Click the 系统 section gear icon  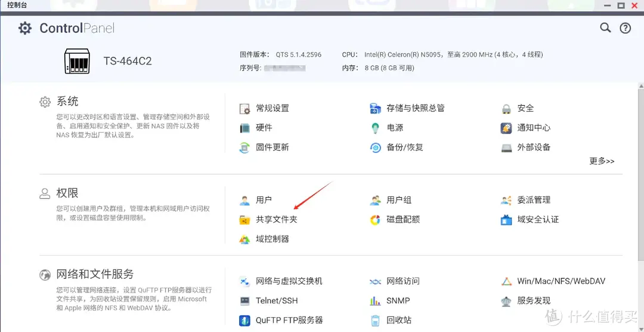tap(45, 102)
